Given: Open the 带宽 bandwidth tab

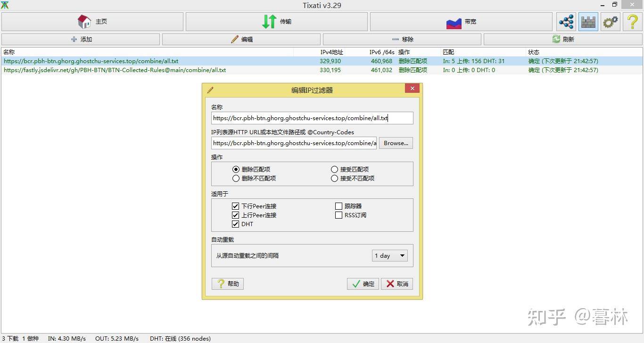Looking at the screenshot, I should 461,22.
